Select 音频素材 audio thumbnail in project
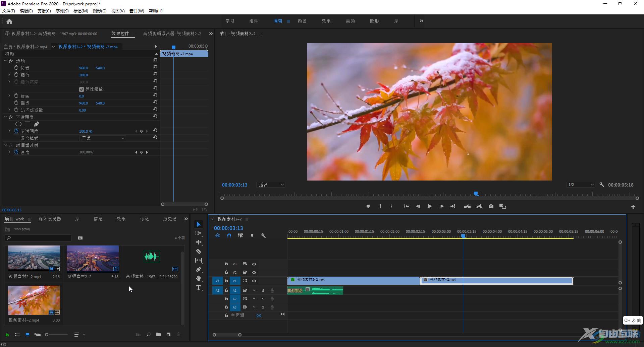This screenshot has width=644, height=347. click(152, 257)
